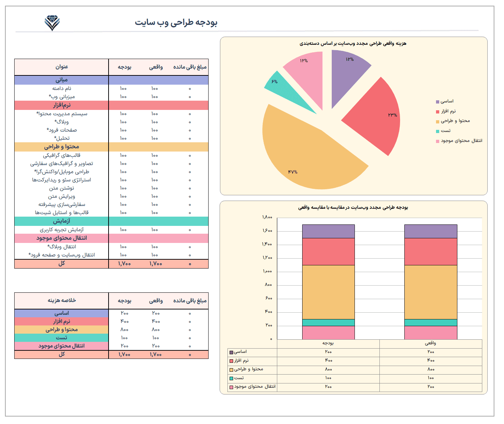Select the استراتژی سئو و ریدایرکت‌ها row
The height and width of the screenshot is (424, 504).
111,180
